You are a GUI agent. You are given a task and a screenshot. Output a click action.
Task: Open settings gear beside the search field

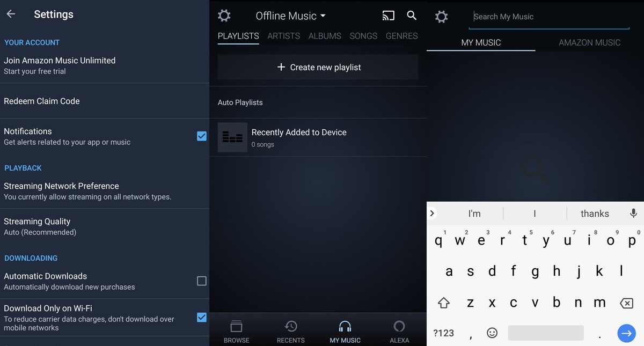[442, 17]
